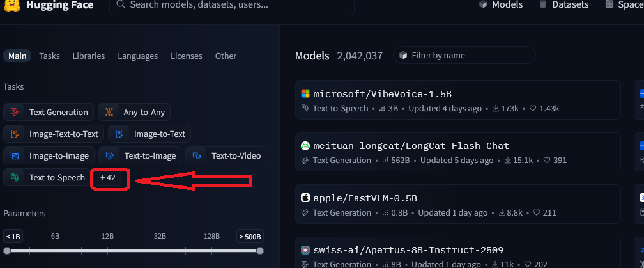The width and height of the screenshot is (644, 268).
Task: Open swiss-ai/Apertus-8B-Instruct-2509 model
Action: [408, 250]
